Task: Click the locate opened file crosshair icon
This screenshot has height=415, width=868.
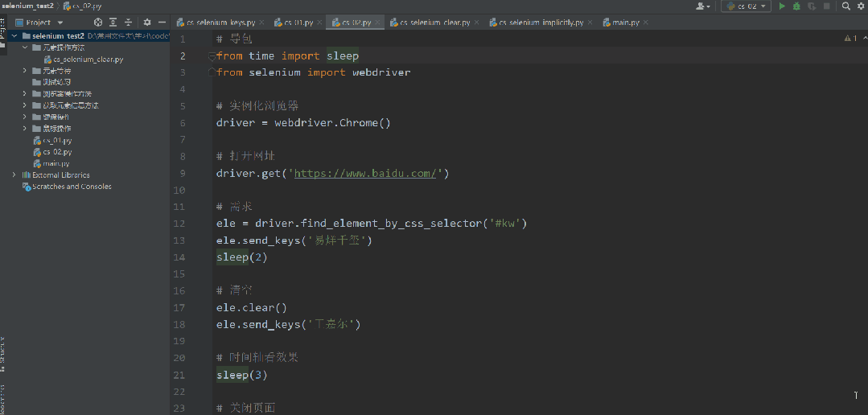Action: click(98, 23)
